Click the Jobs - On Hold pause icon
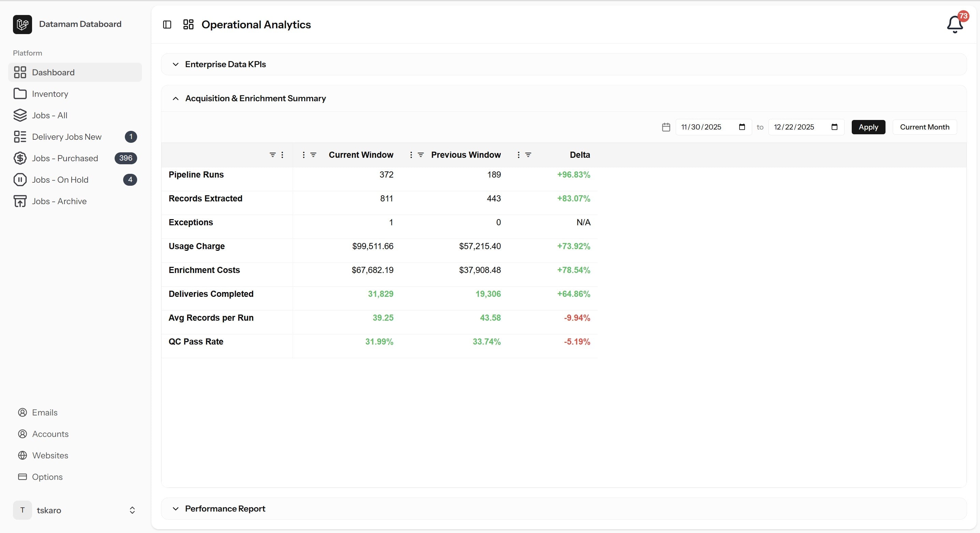This screenshot has width=980, height=533. click(x=20, y=180)
